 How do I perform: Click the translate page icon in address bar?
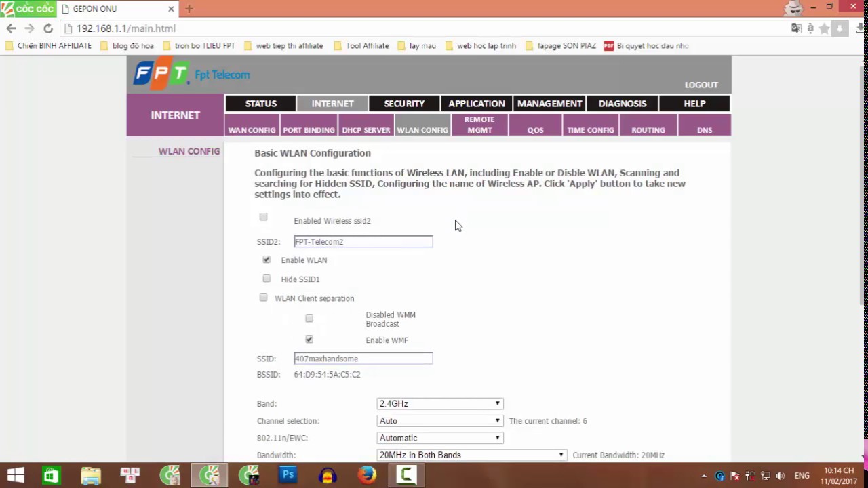(x=796, y=28)
